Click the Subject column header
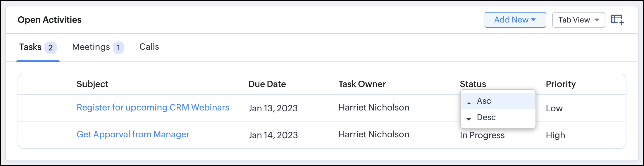 click(x=92, y=84)
